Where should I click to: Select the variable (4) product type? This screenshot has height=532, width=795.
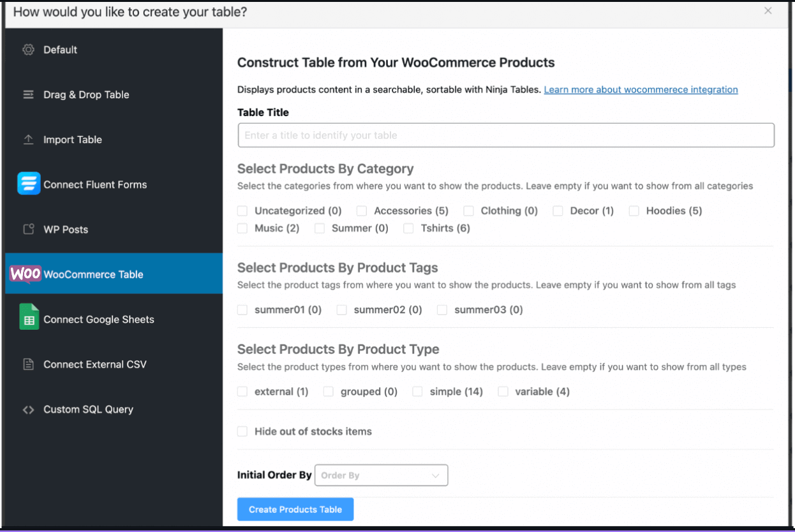pyautogui.click(x=503, y=391)
